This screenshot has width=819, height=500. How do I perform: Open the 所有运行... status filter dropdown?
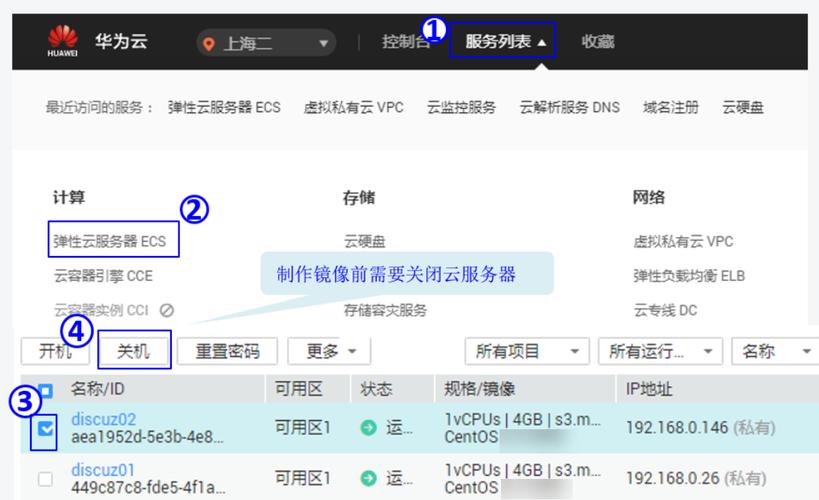[660, 351]
